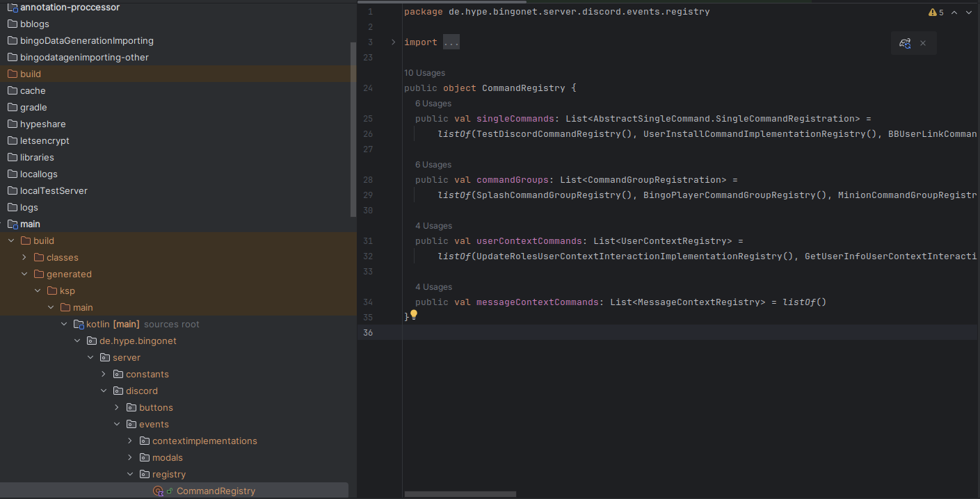Show the 10 Usages of CommandRegistry
The height and width of the screenshot is (499, 980).
[424, 73]
